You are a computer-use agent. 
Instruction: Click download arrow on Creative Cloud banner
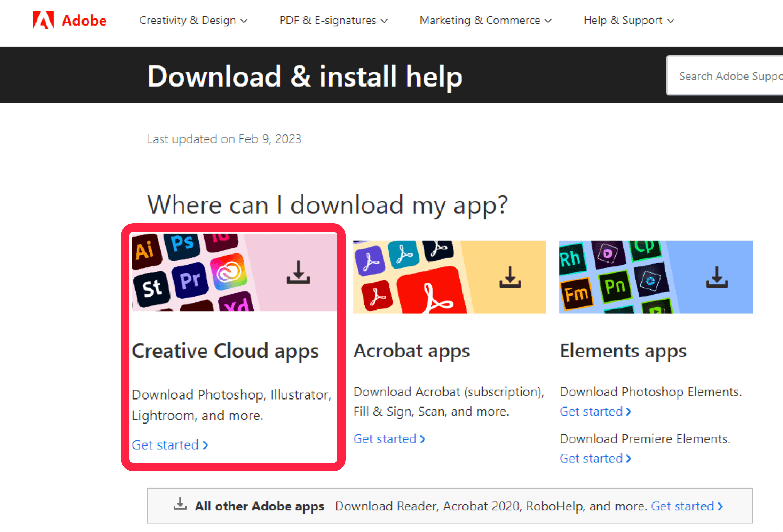[298, 272]
